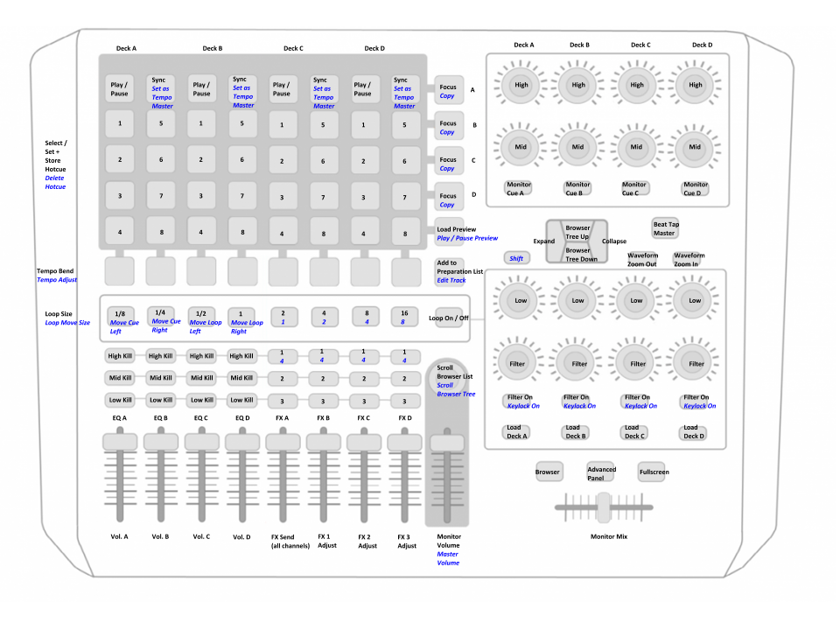Trigger Deck A hotcue pad 1
This screenshot has width=840, height=630.
click(120, 123)
